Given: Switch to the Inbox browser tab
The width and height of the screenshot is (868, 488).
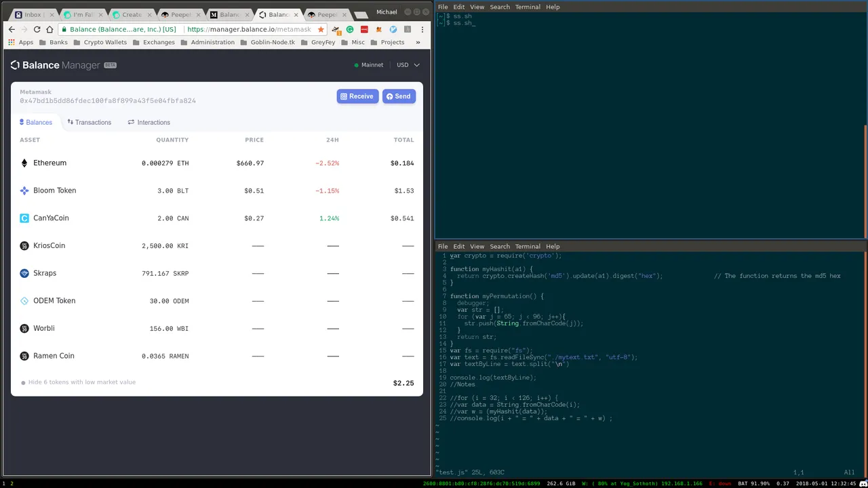Looking at the screenshot, I should pos(33,14).
